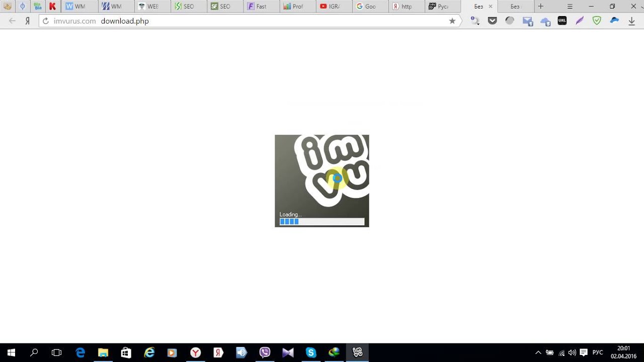Image resolution: width=644 pixels, height=362 pixels.
Task: Switch to the second WM tab
Action: (x=116, y=7)
